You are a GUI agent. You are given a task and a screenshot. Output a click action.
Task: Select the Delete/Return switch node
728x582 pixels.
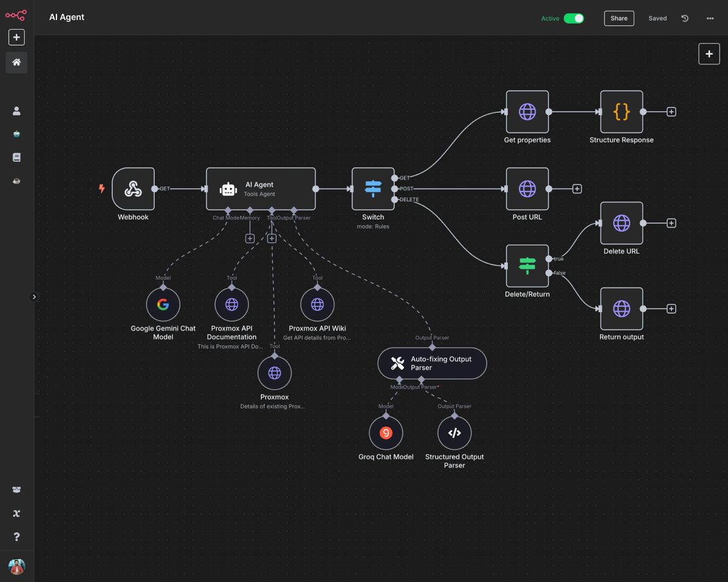(x=527, y=266)
